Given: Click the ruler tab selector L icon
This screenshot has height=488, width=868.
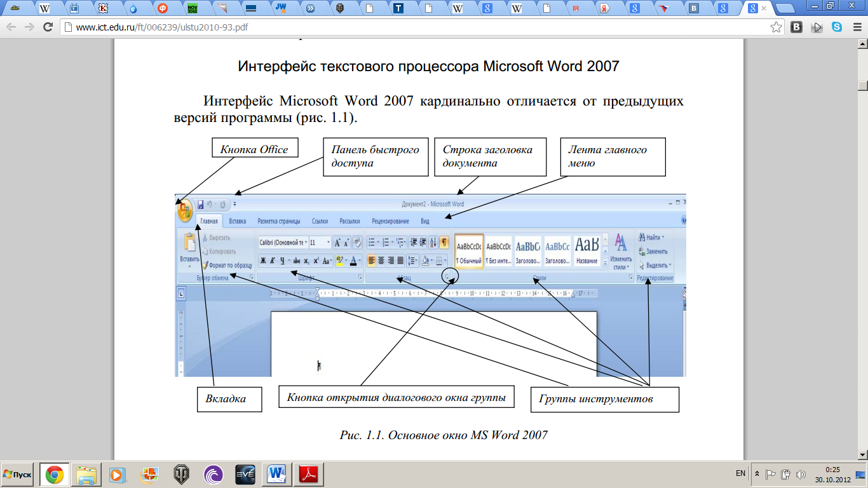Looking at the screenshot, I should 181,294.
